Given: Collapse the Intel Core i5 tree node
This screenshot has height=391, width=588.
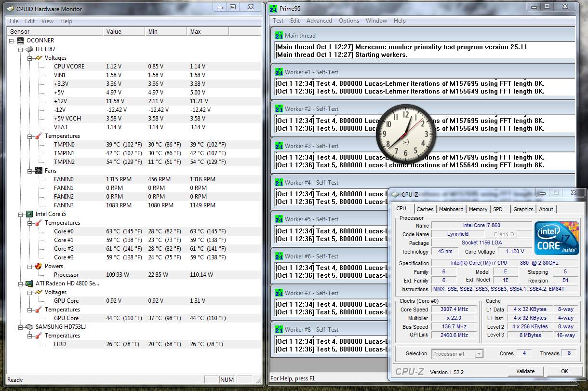Looking at the screenshot, I should click(20, 214).
